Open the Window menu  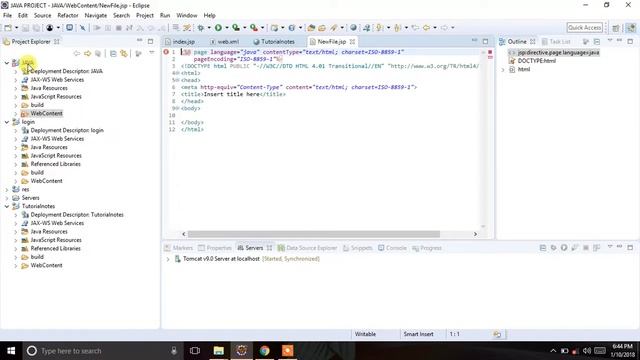pos(187,15)
